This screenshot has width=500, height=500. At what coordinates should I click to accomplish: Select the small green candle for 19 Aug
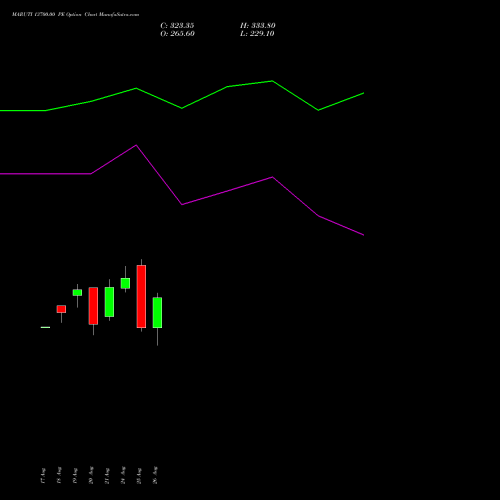point(77,292)
